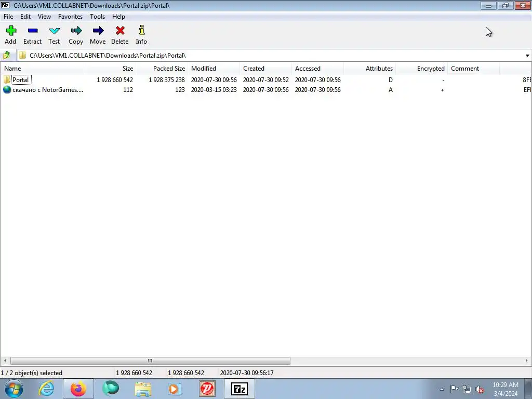Click the Move arrow toolbar icon
The width and height of the screenshot is (532, 399).
pyautogui.click(x=98, y=31)
